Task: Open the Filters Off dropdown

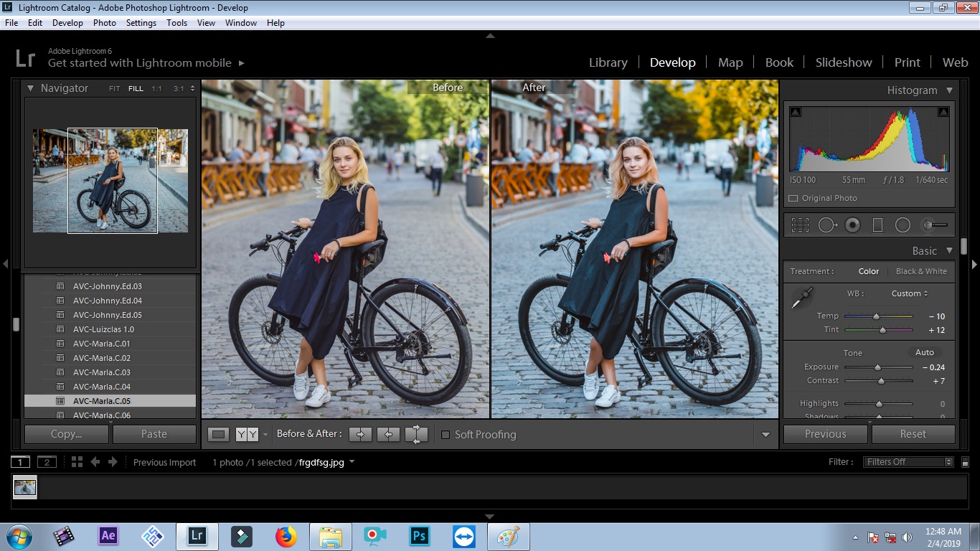Action: [x=908, y=462]
